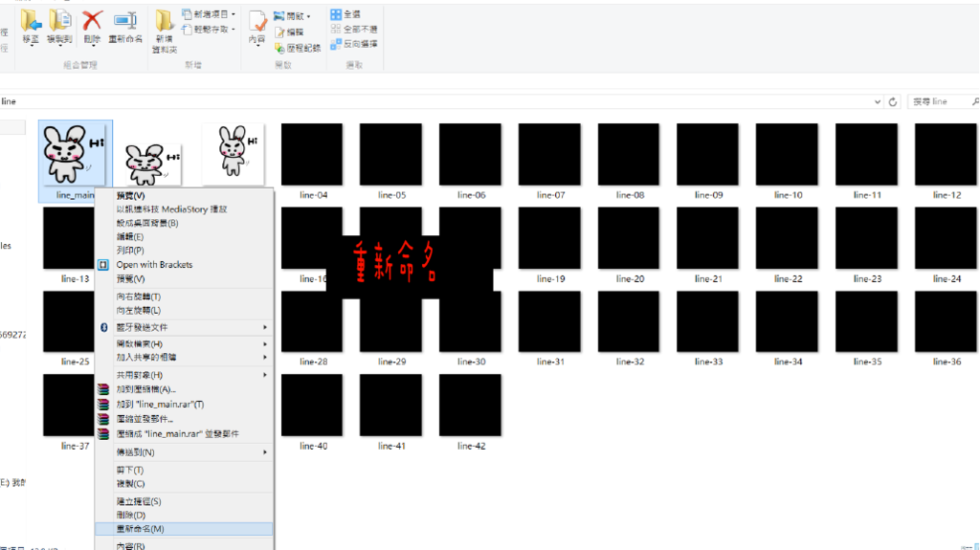Screen dimensions: 980x550
Task: Click 反向選擇 invert selection in ribbon
Action: click(354, 44)
